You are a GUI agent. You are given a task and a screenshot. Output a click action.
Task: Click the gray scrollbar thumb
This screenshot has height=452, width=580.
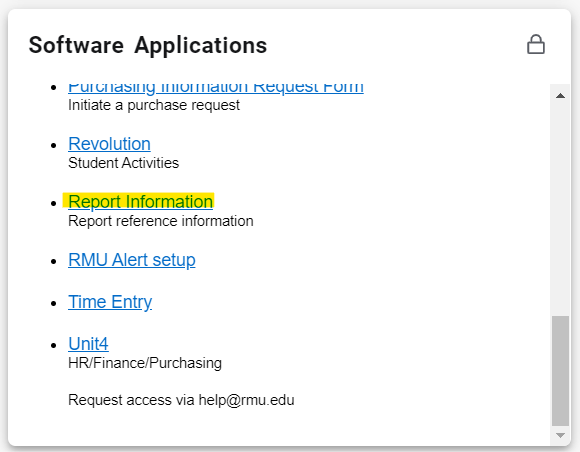560,371
